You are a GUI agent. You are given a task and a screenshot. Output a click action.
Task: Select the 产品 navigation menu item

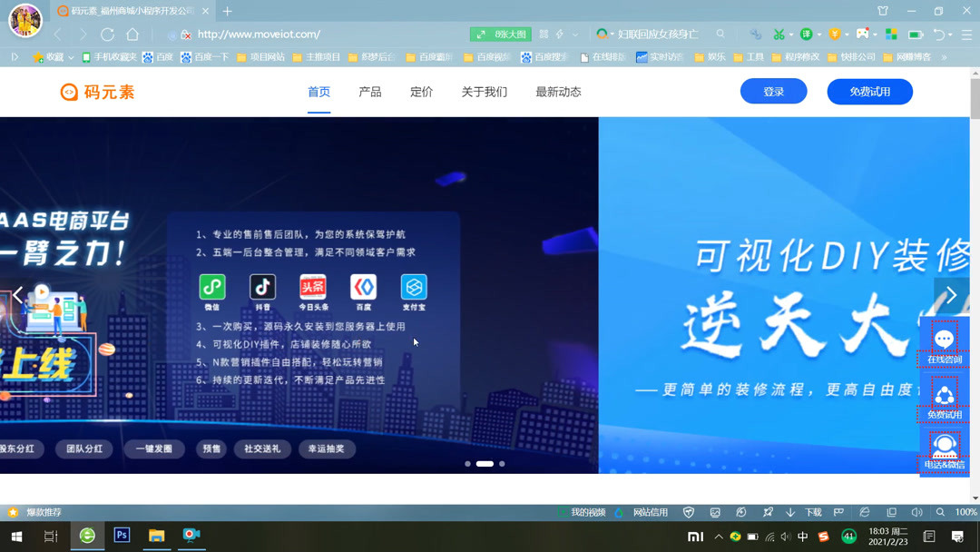pyautogui.click(x=369, y=92)
